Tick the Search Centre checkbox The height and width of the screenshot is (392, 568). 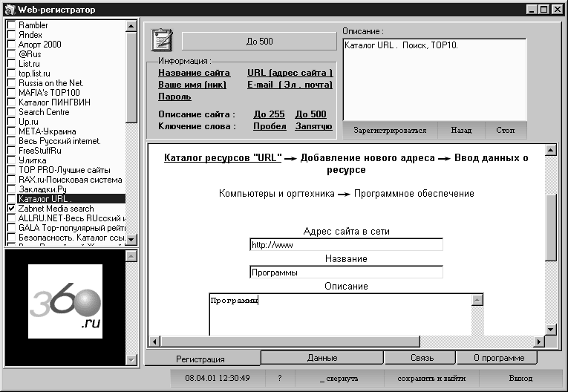click(x=12, y=112)
